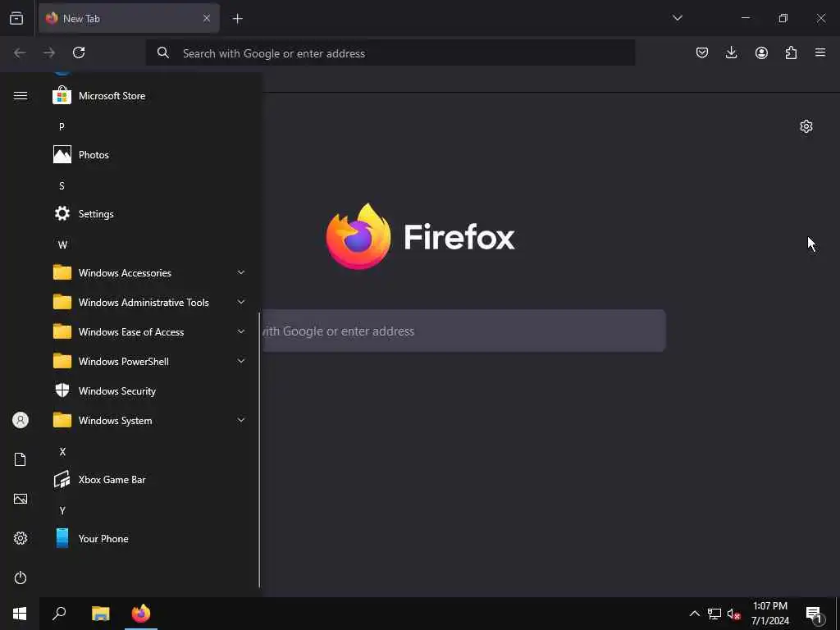This screenshot has width=840, height=630.
Task: Expand the Windows Administrative Tools folder
Action: [149, 302]
